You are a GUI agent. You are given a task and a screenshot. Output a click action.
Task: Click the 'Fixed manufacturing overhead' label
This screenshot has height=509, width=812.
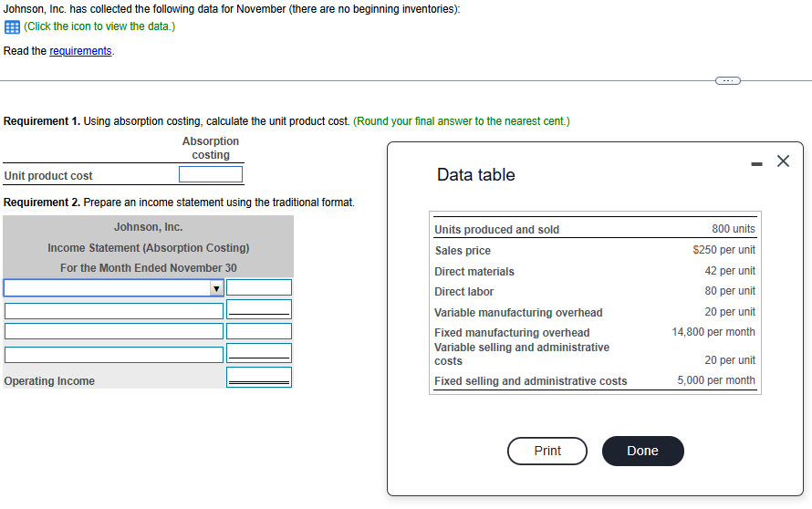(512, 332)
